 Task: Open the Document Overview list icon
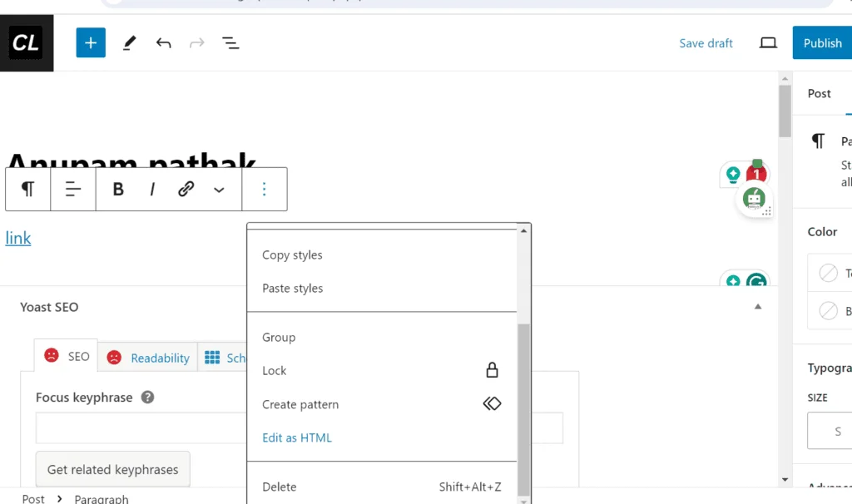point(230,43)
